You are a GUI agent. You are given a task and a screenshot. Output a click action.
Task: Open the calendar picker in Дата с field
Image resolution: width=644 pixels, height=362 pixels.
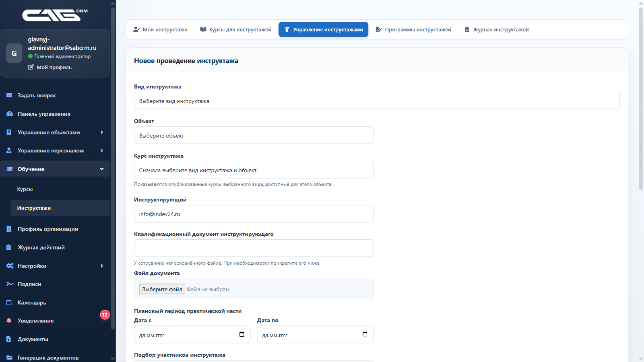pyautogui.click(x=242, y=334)
